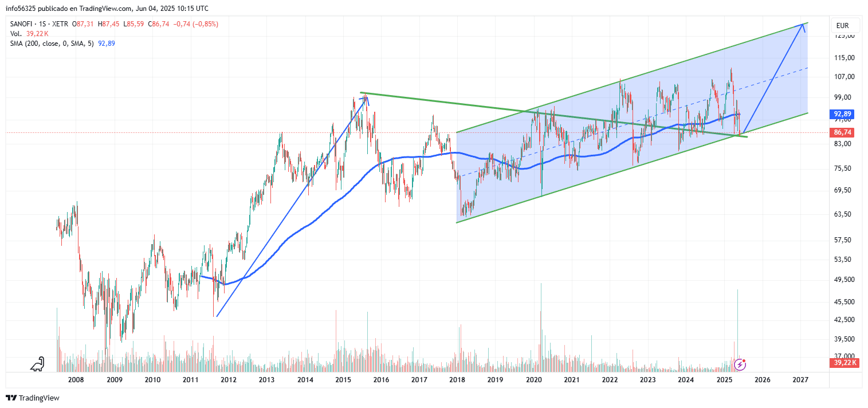The width and height of the screenshot is (868, 408).
Task: Click the 75,50 price-axis label
Action: point(843,168)
